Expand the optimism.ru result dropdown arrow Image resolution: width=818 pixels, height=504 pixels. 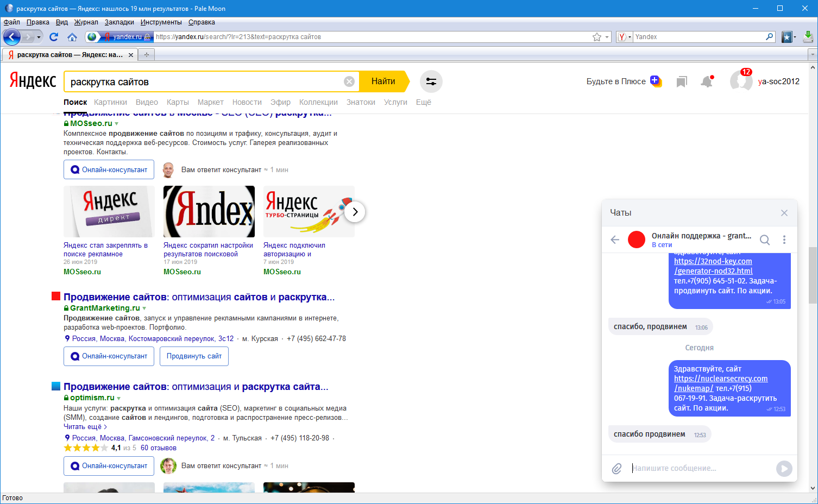(118, 398)
